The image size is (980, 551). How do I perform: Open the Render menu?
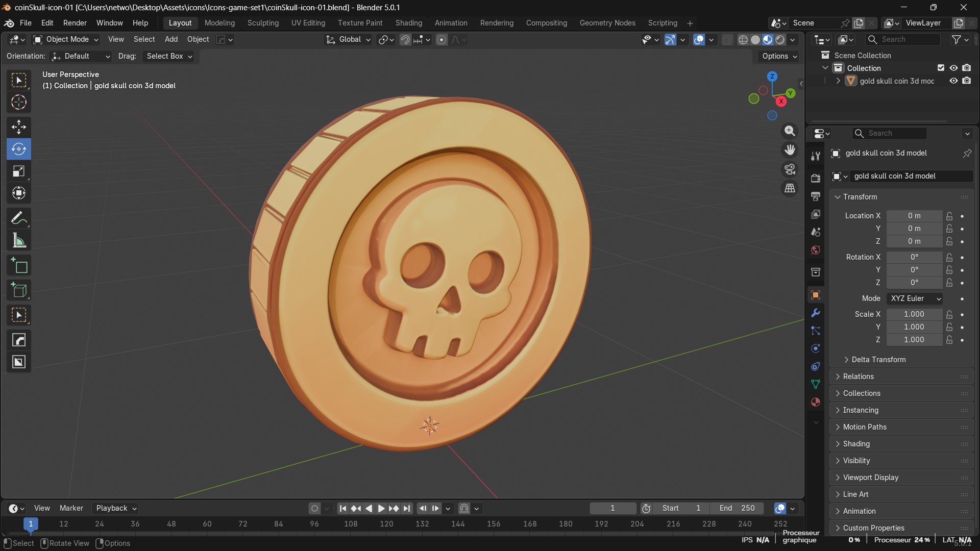(x=75, y=23)
